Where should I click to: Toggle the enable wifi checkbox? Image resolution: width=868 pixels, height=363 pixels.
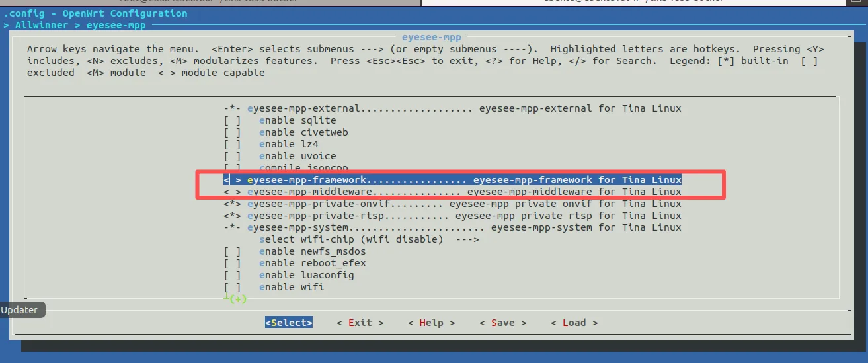pos(232,287)
